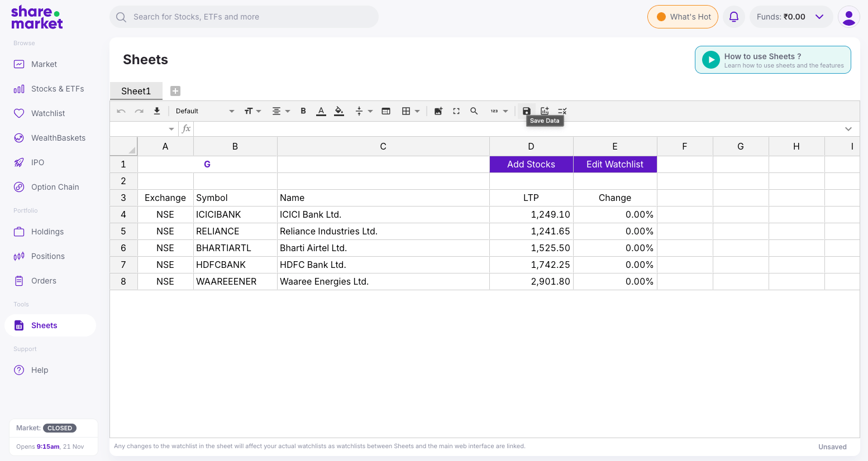This screenshot has height=461, width=868.
Task: Open Option Chain in the sidebar
Action: pos(50,187)
